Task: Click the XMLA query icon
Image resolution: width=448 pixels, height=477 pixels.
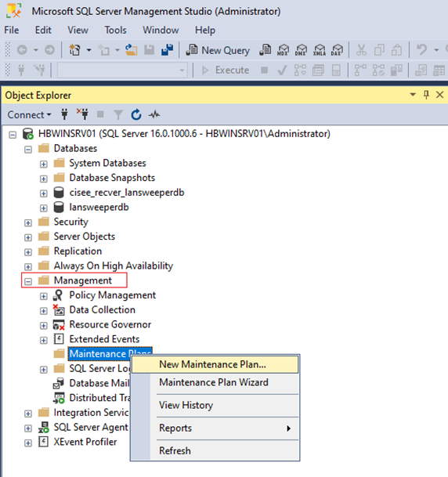Action: [x=320, y=50]
